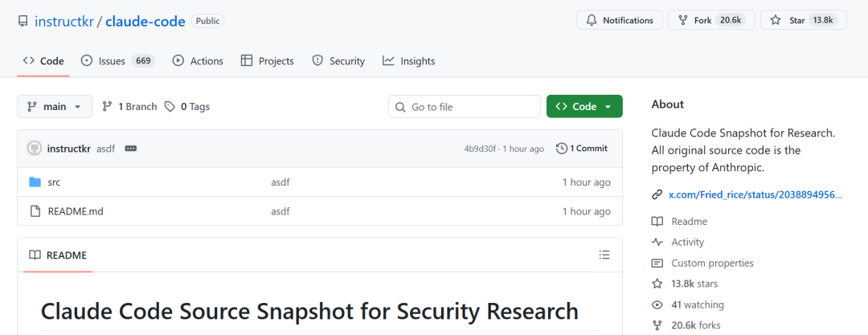Click the README.md file icon

click(35, 211)
